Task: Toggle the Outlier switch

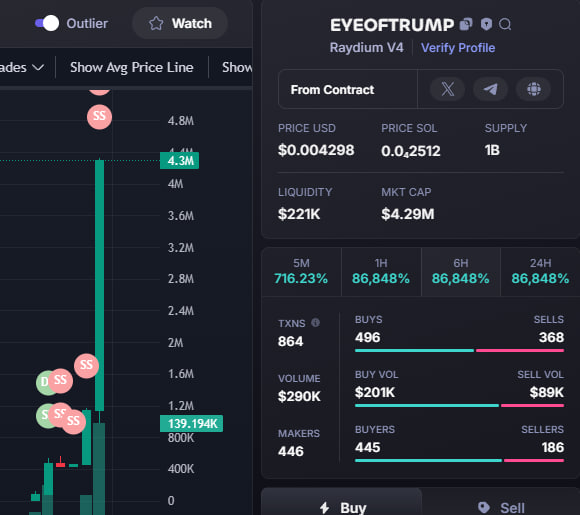Action: point(47,23)
